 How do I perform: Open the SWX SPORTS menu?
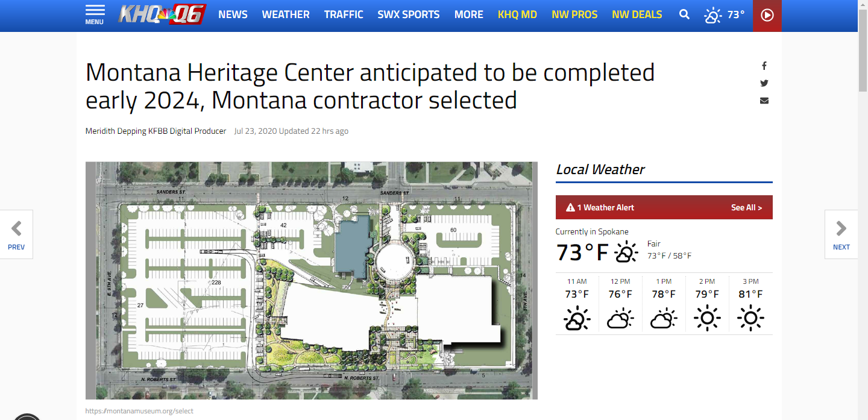pos(409,14)
